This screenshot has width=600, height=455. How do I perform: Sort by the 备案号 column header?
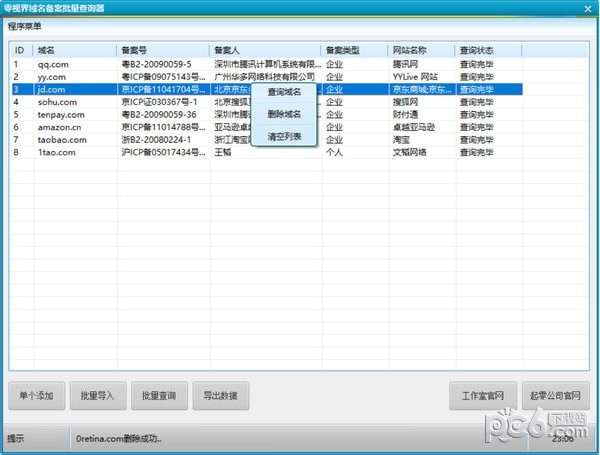[x=163, y=50]
